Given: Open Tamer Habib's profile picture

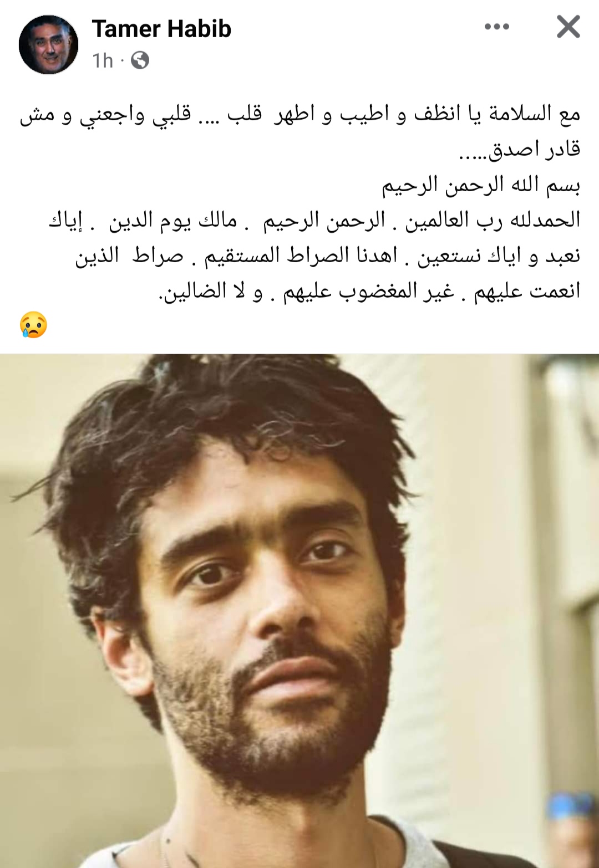Looking at the screenshot, I should pyautogui.click(x=49, y=44).
